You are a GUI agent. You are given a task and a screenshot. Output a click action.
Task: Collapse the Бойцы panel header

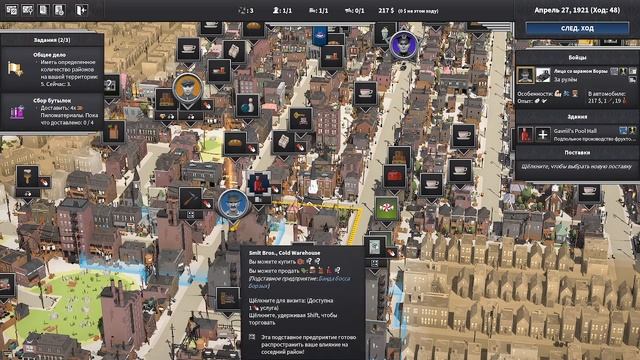tap(577, 58)
